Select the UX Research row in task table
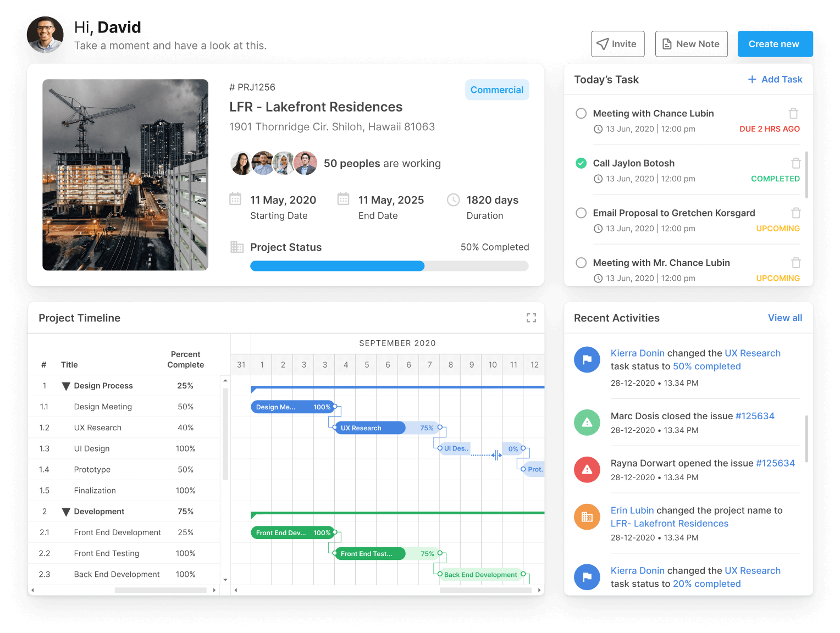The height and width of the screenshot is (633, 840). (x=98, y=427)
